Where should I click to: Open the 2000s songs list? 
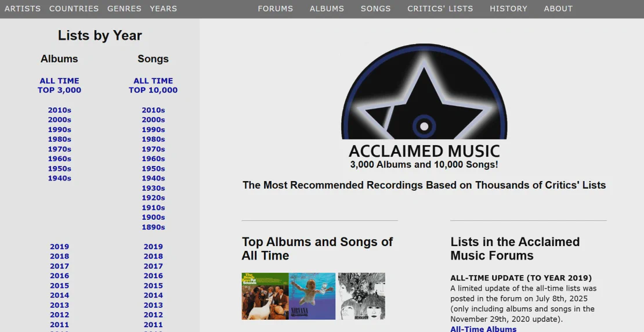pyautogui.click(x=153, y=120)
